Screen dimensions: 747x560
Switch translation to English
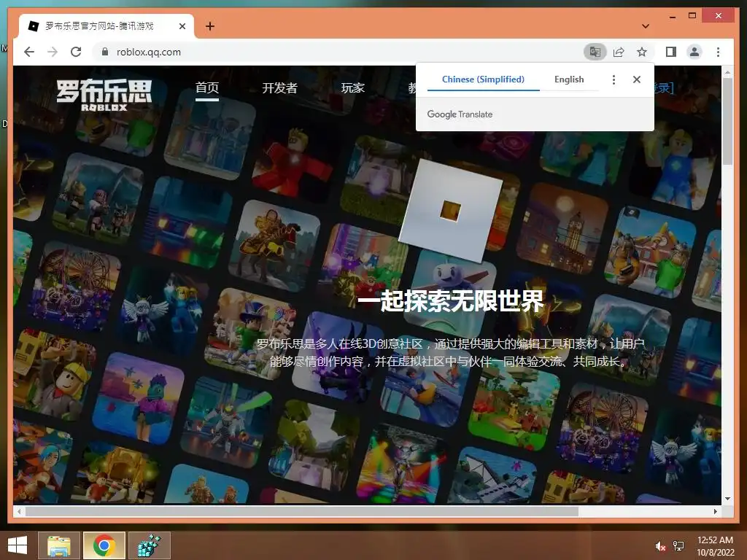[569, 79]
